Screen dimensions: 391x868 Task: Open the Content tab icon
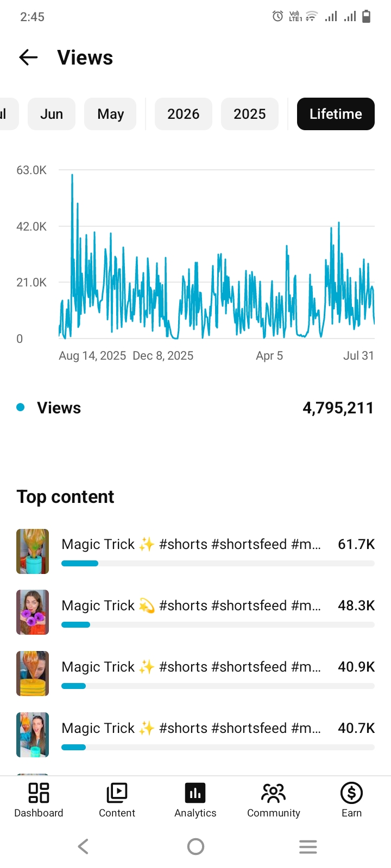click(x=117, y=793)
